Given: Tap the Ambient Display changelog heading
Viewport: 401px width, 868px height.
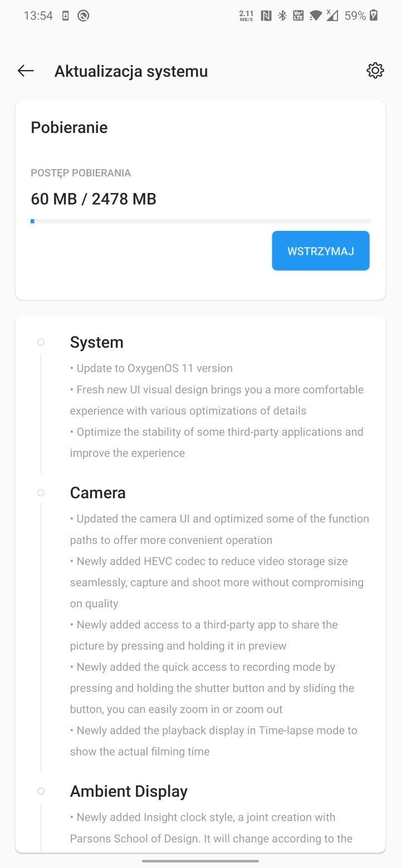Looking at the screenshot, I should (x=129, y=791).
